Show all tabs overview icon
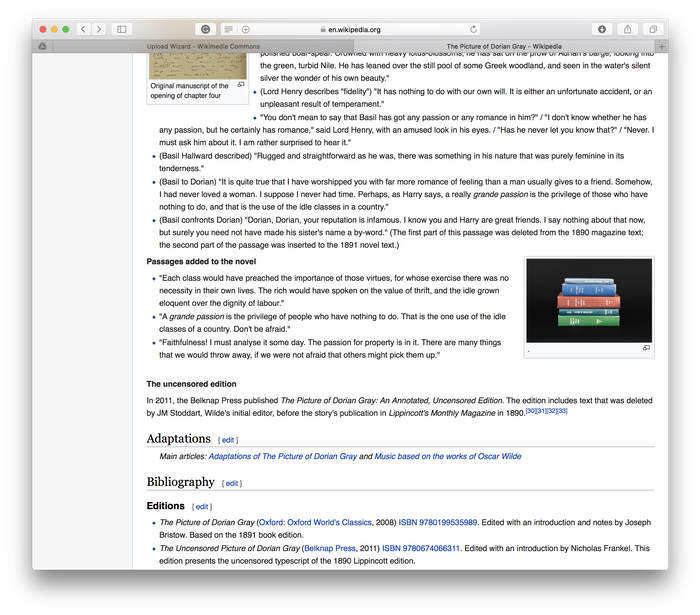Image resolution: width=700 pixels, height=615 pixels. (653, 29)
